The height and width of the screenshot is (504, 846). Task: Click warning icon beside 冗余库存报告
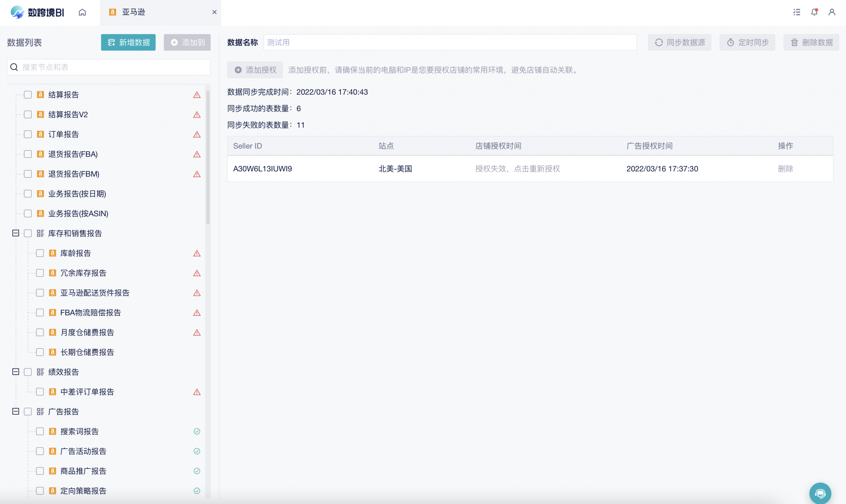coord(197,273)
